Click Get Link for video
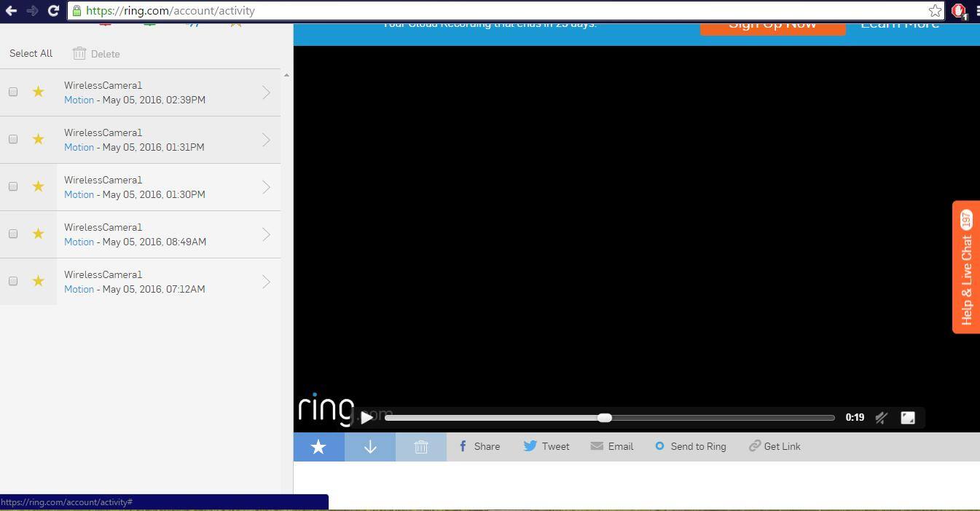 pos(775,446)
